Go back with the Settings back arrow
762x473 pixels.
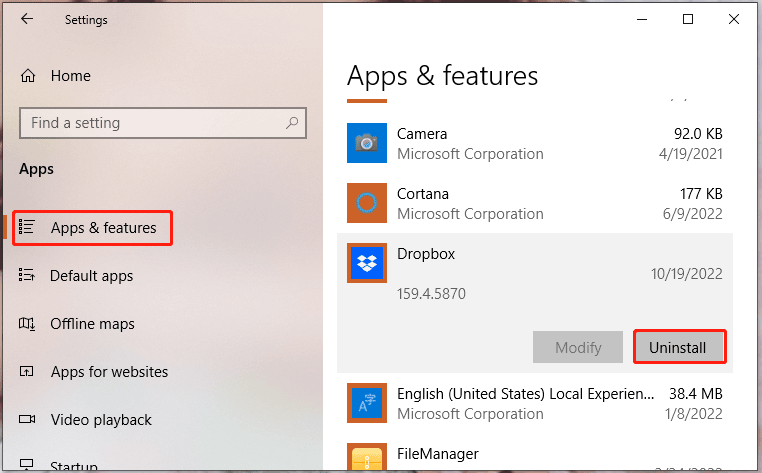[x=27, y=19]
